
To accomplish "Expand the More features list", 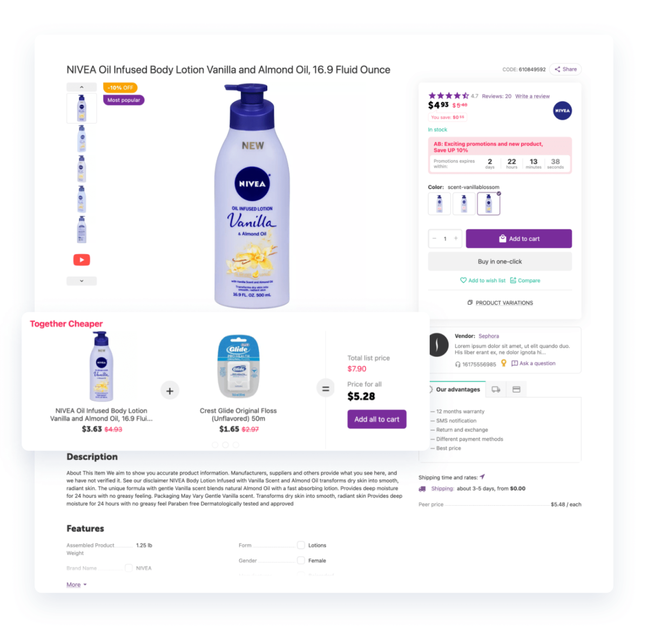I will [76, 585].
